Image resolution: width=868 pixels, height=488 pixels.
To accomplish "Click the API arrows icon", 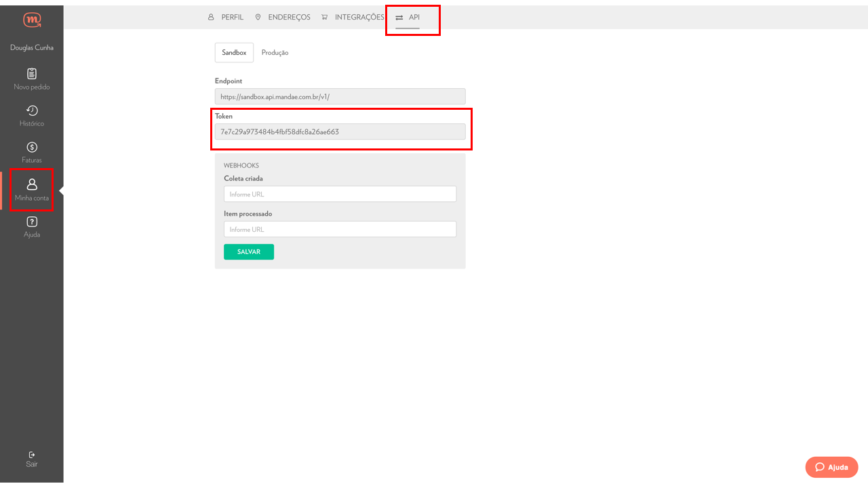I will coord(399,18).
